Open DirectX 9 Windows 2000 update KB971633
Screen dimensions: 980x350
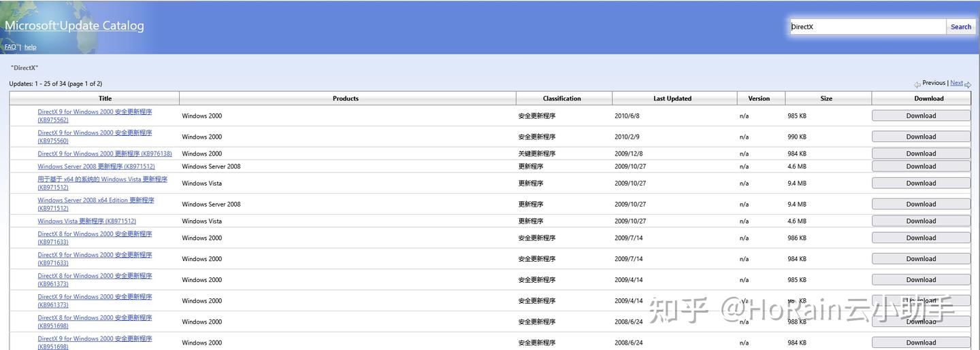tap(95, 259)
